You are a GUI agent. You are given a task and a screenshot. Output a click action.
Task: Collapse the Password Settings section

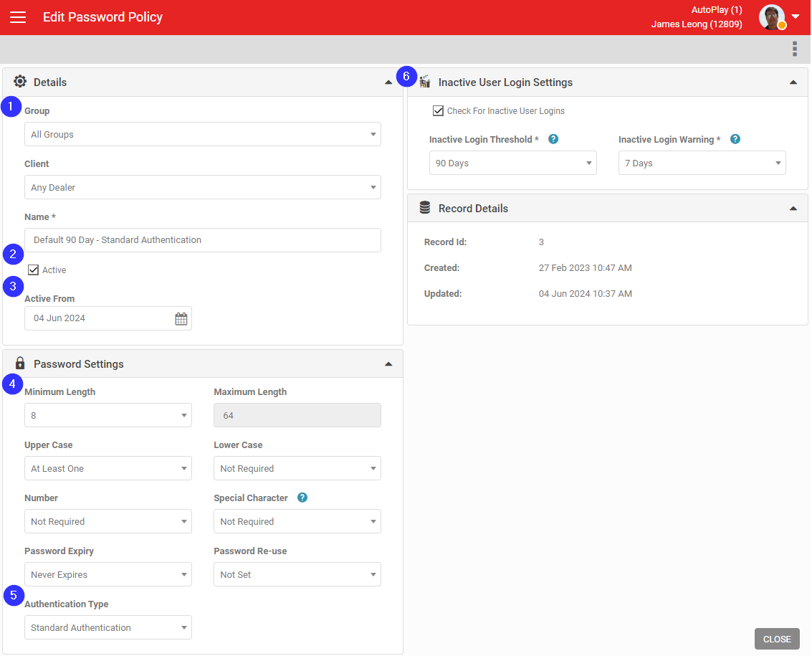point(388,364)
